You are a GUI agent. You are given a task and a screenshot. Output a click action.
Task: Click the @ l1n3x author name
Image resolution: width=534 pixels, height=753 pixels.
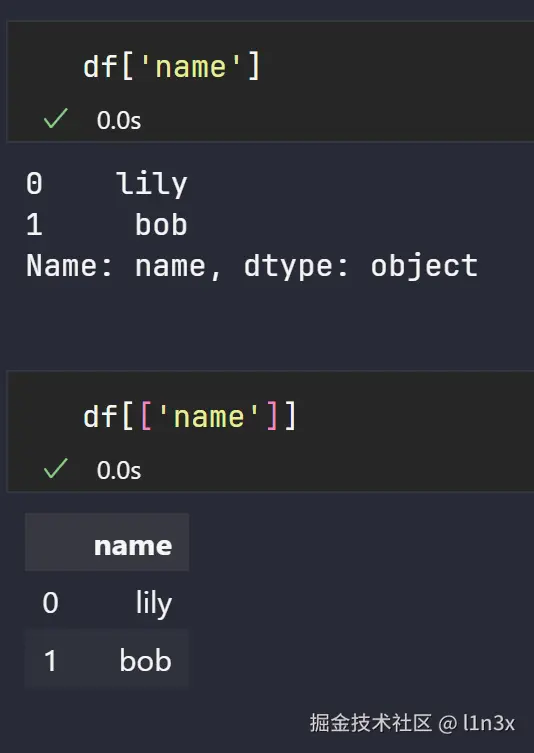pos(476,723)
